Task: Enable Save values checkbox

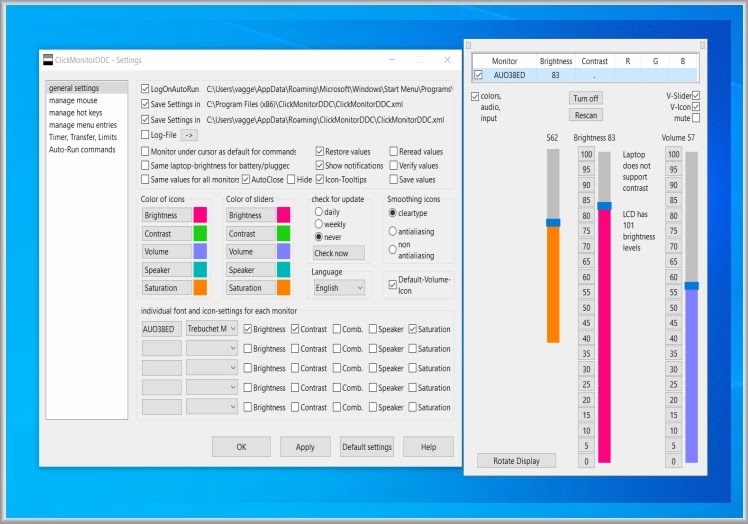Action: coord(394,179)
